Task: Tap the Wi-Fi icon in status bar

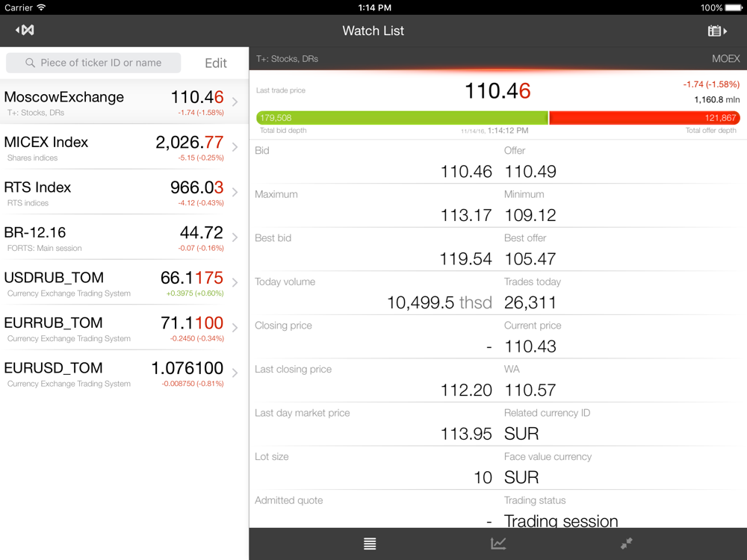Action: [41, 7]
